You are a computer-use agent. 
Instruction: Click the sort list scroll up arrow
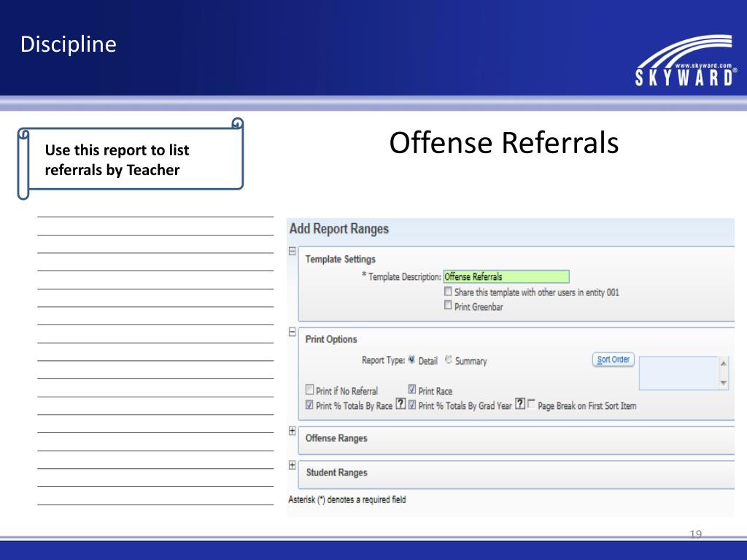[x=724, y=364]
